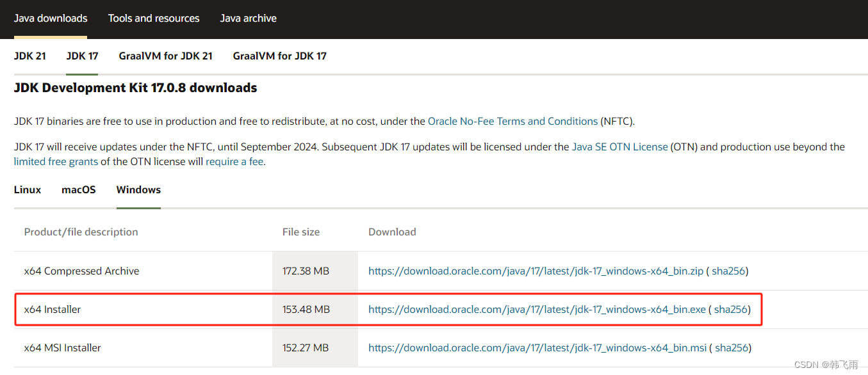
Task: Follow the limited free grants link
Action: (x=56, y=162)
